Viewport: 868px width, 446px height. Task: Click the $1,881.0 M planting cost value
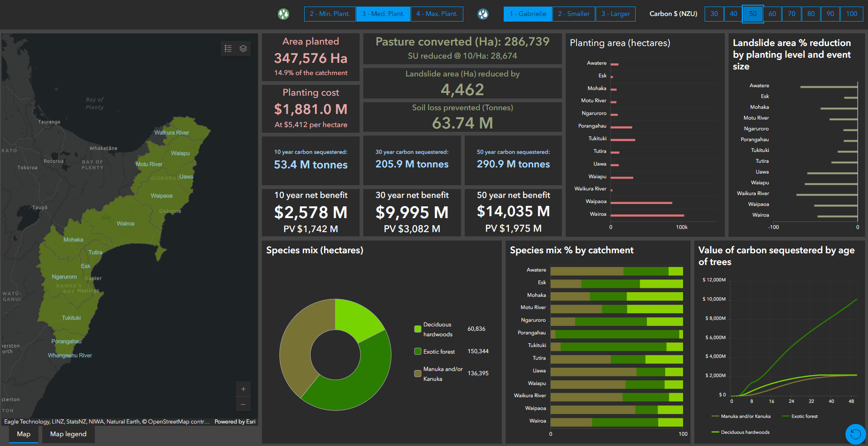311,109
